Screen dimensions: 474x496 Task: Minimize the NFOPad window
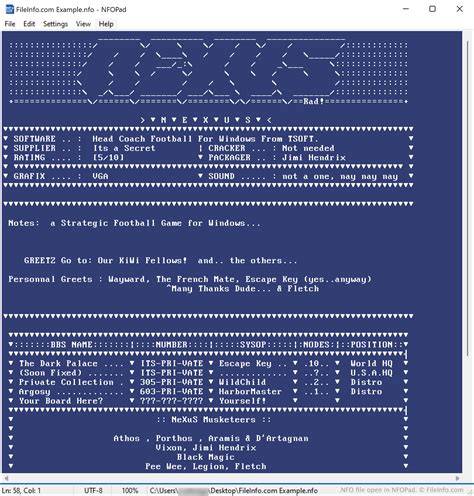pos(406,9)
